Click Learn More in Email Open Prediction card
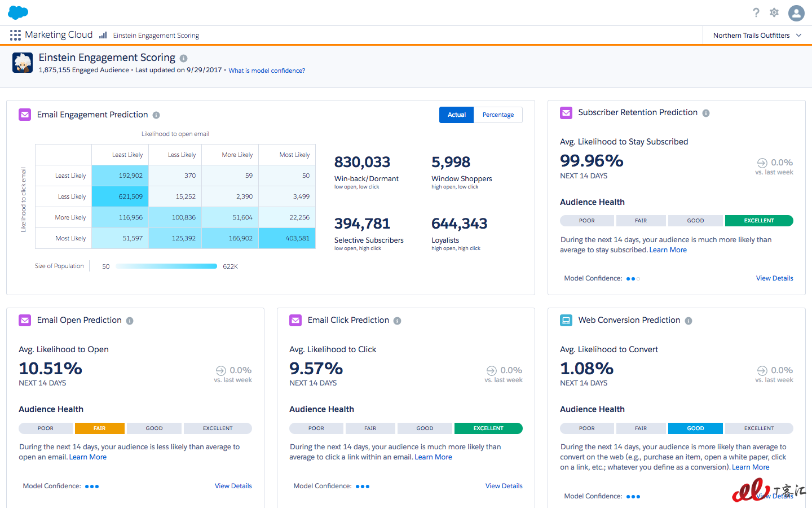This screenshot has width=812, height=508. point(88,457)
